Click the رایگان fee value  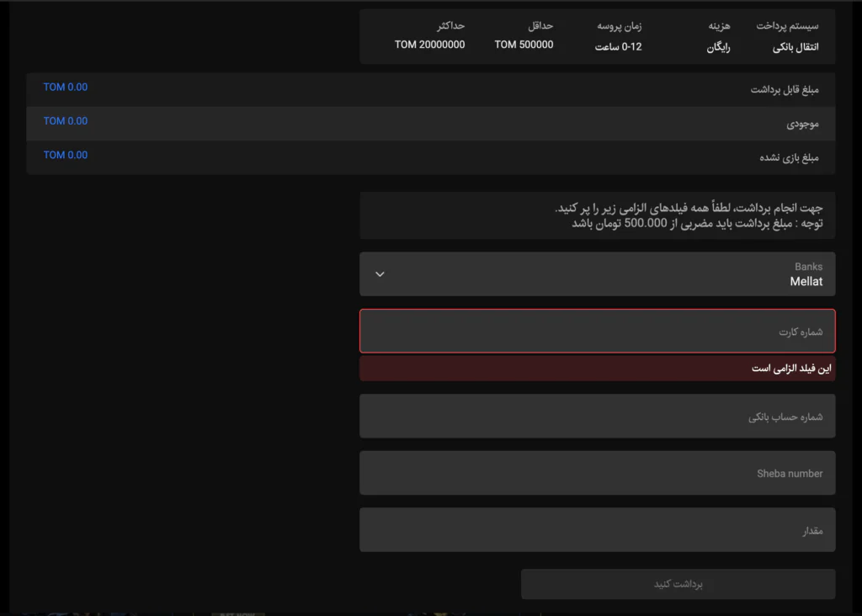718,47
